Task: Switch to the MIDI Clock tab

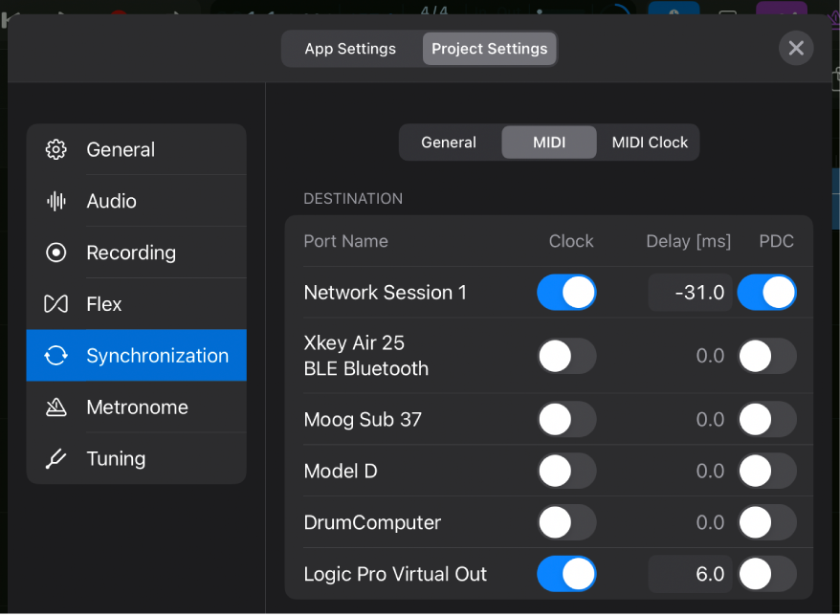Action: point(649,142)
